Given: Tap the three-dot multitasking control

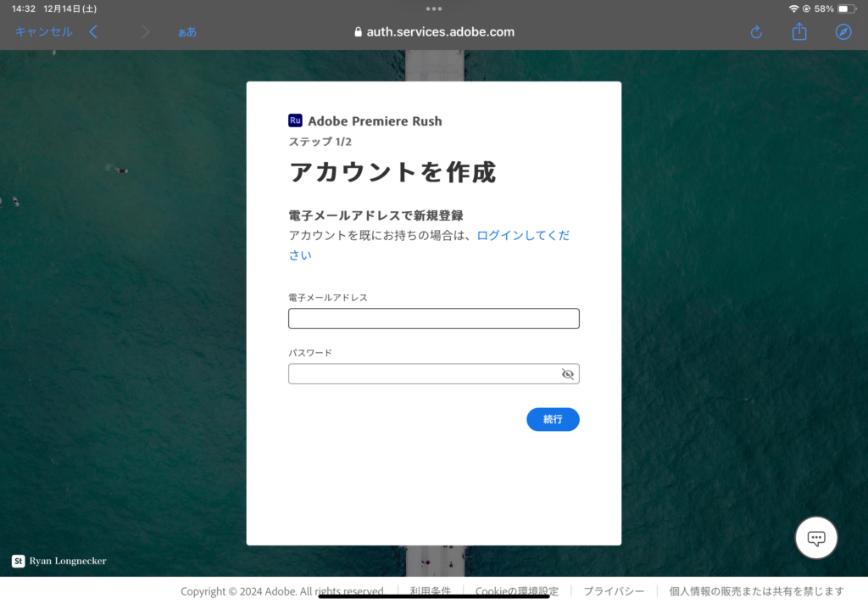Looking at the screenshot, I should click(434, 8).
